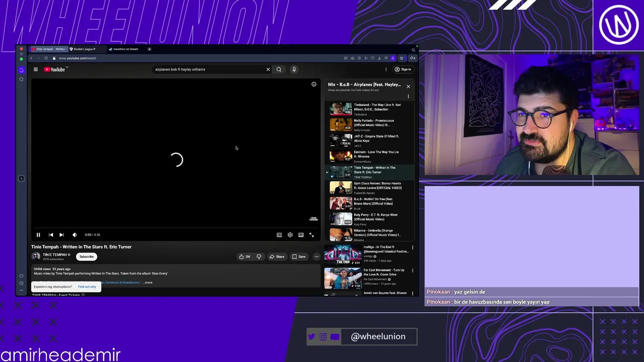Open options for Far East Movement video
This screenshot has height=362, width=644.
point(413,270)
